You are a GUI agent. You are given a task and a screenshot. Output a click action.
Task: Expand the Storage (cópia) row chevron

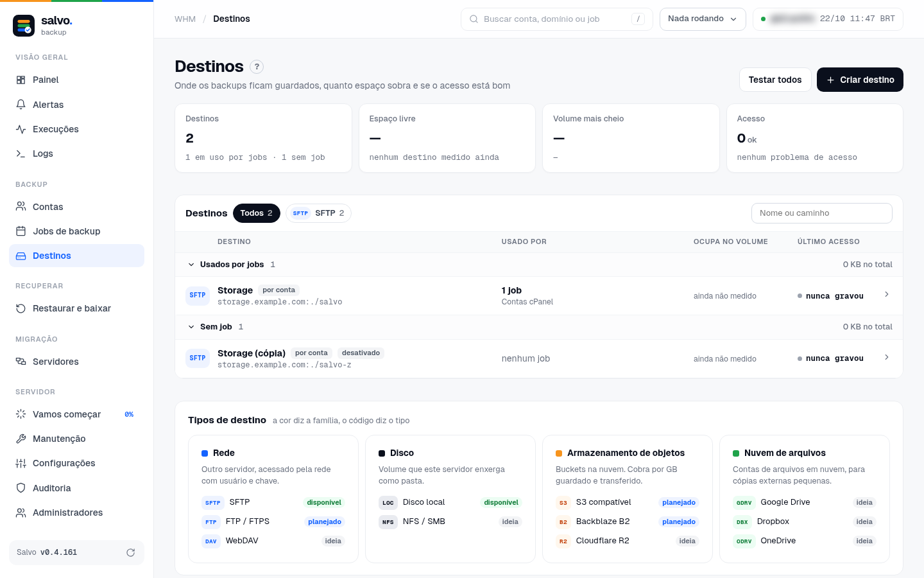pyautogui.click(x=887, y=357)
